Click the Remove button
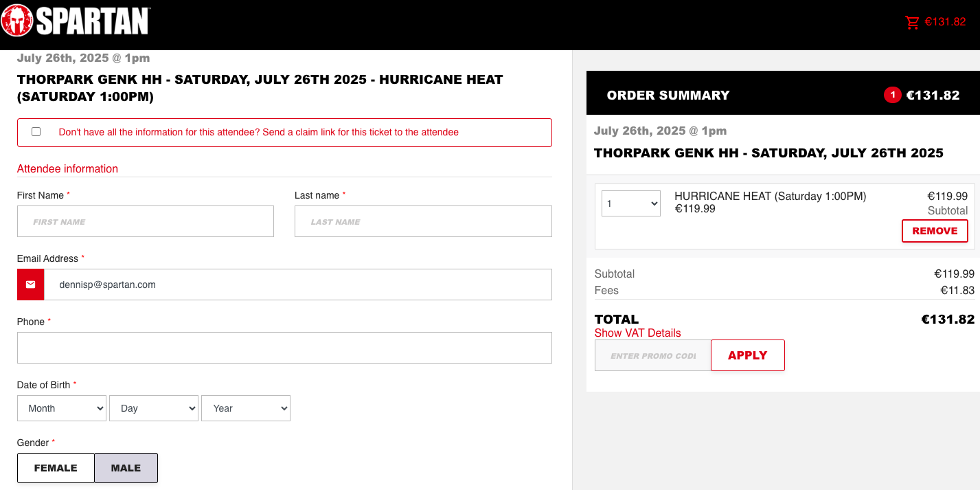Screen dimensions: 980x490 [x=935, y=231]
